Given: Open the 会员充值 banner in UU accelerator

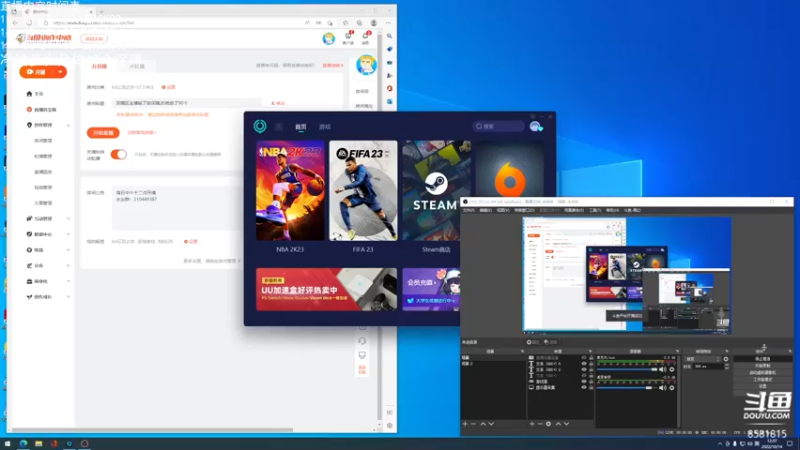Looking at the screenshot, I should click(x=431, y=289).
